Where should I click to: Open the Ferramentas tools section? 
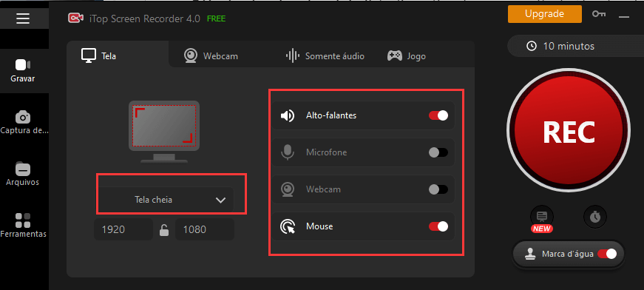click(x=23, y=226)
